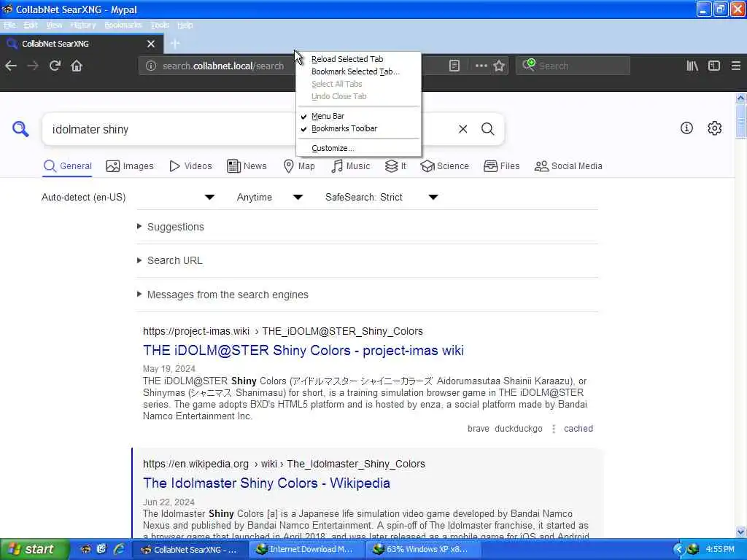Clear the search query with X icon
The image size is (747, 560).
[463, 129]
